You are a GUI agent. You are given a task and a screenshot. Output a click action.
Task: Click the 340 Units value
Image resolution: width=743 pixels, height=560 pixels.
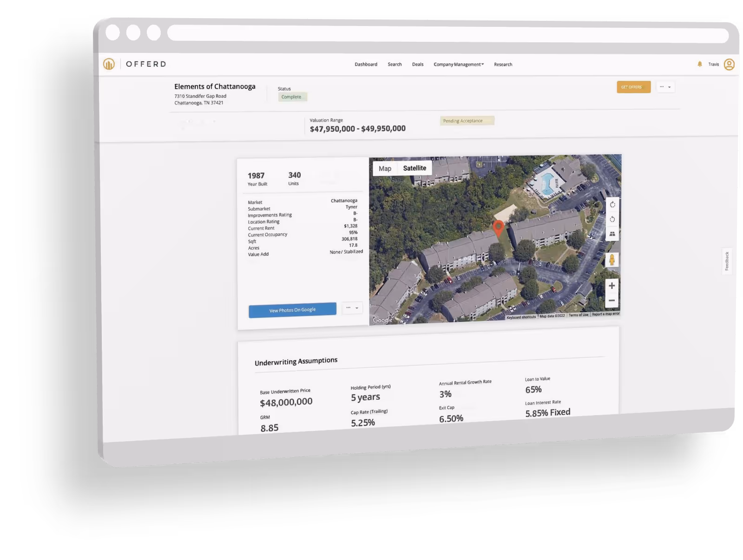[295, 175]
